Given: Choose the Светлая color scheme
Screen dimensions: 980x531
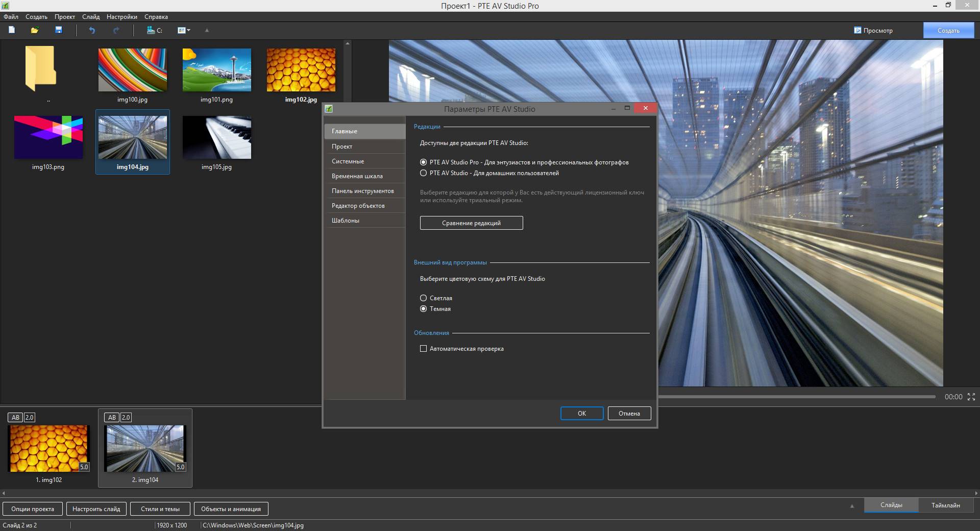Looking at the screenshot, I should 423,298.
